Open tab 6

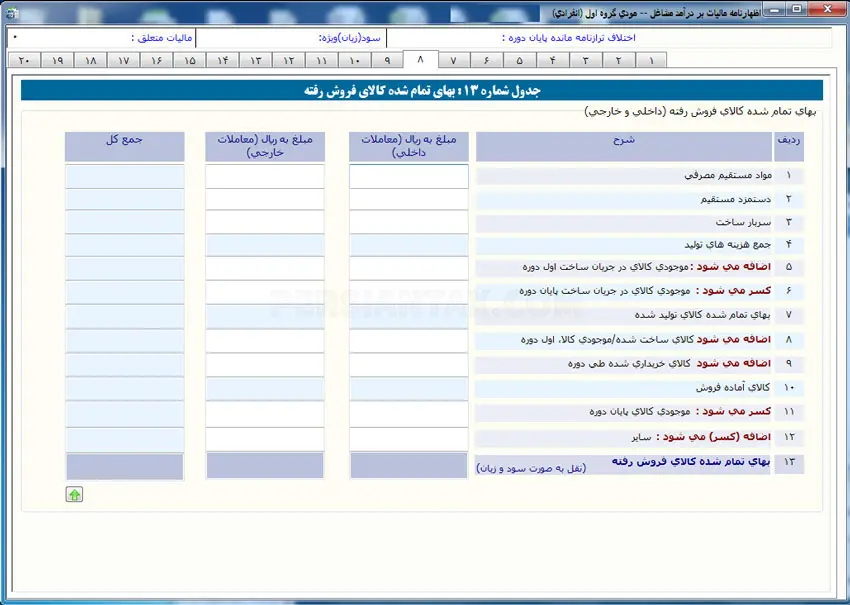click(x=486, y=60)
